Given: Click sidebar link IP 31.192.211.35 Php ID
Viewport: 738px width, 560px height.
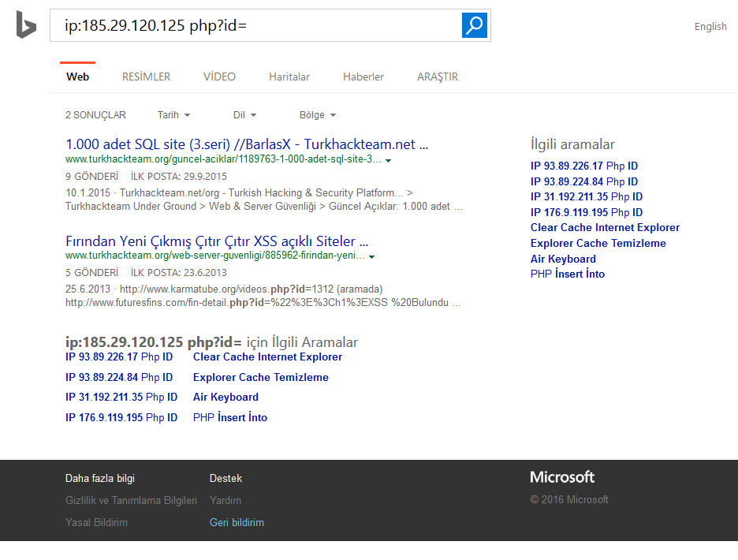Looking at the screenshot, I should pos(587,197).
